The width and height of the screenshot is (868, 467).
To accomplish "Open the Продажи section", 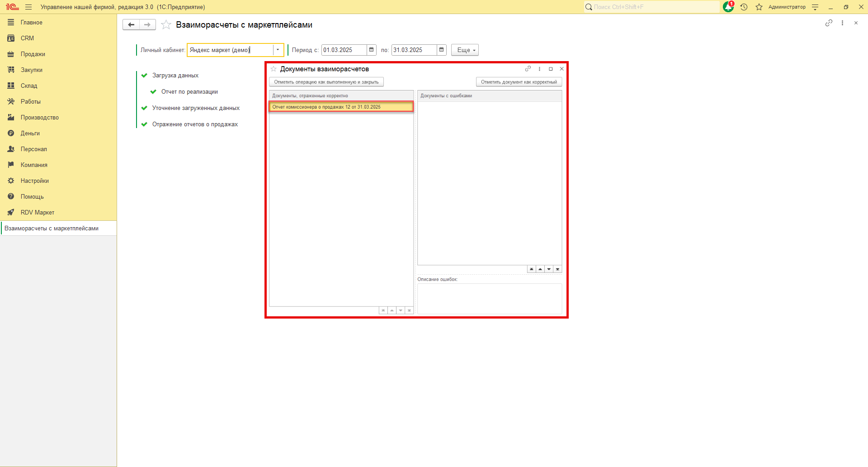I will (x=33, y=54).
